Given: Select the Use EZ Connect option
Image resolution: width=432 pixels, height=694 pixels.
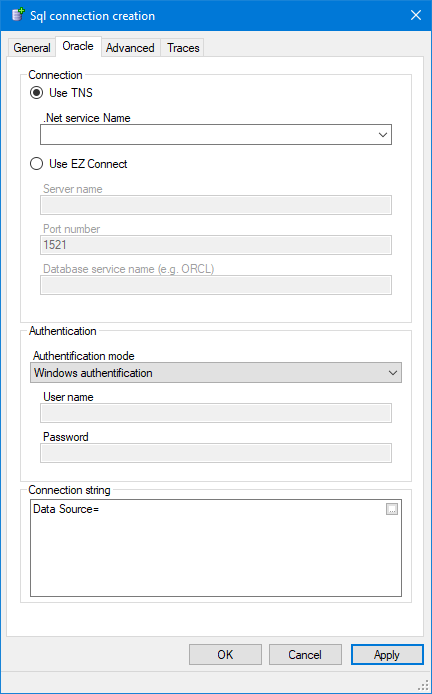Looking at the screenshot, I should coord(36,164).
